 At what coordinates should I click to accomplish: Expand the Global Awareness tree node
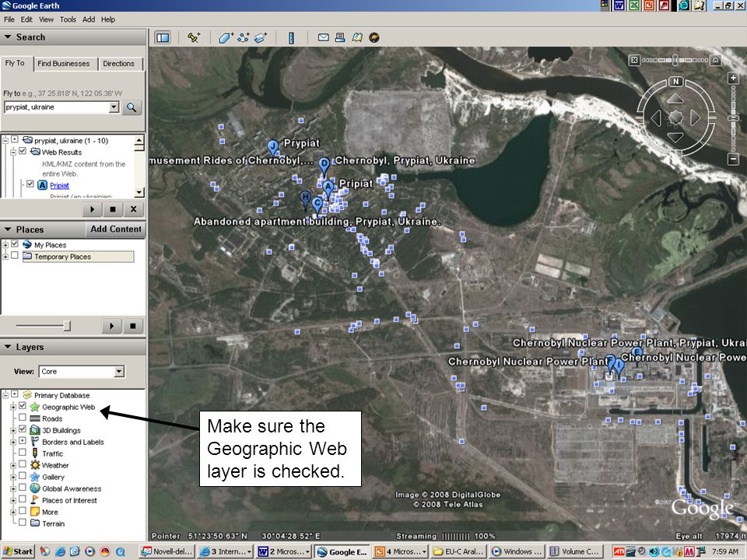13,488
